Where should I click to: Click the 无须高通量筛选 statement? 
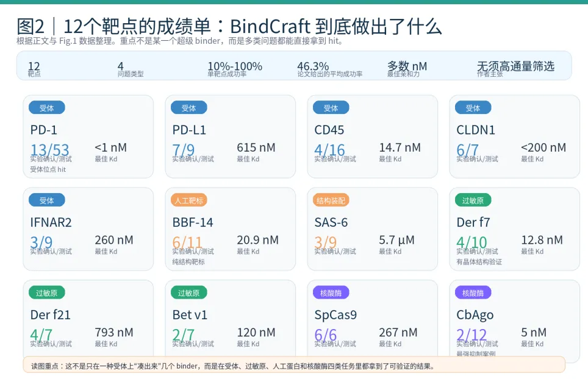click(515, 66)
